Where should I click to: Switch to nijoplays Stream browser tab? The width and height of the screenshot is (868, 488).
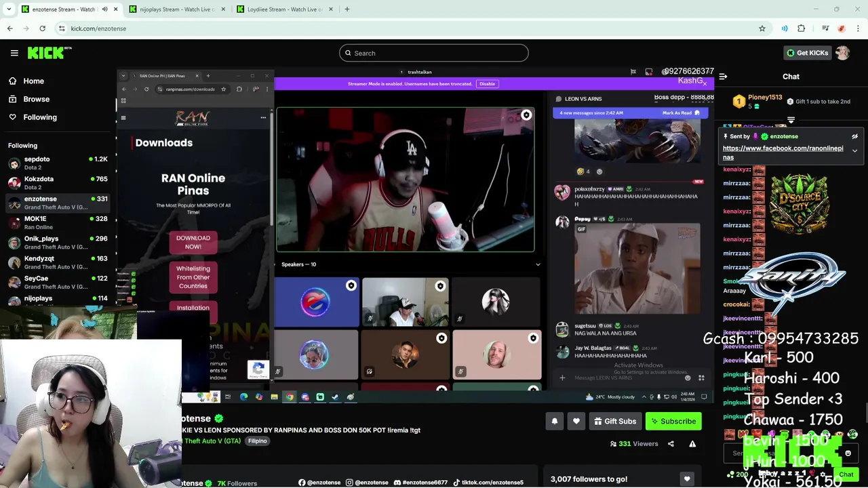tap(177, 9)
